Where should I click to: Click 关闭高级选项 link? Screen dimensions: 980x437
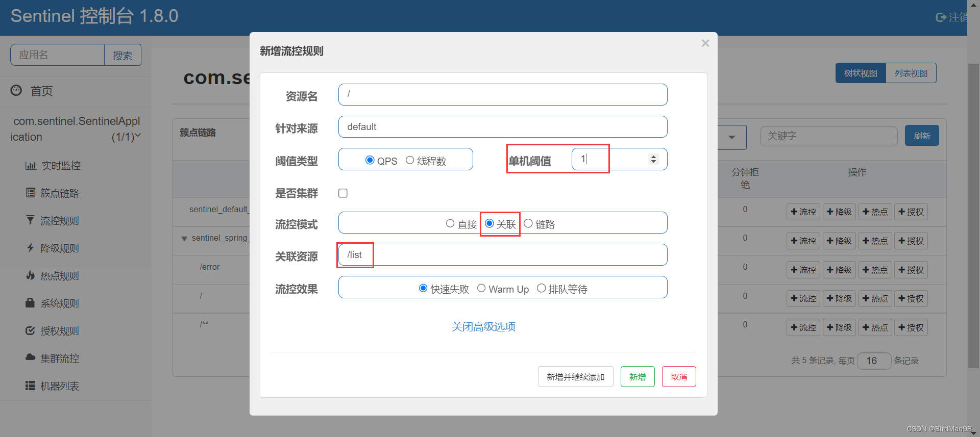483,326
